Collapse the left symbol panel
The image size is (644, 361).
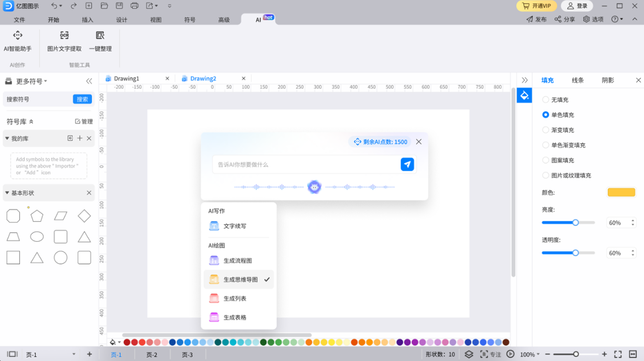[x=89, y=81]
